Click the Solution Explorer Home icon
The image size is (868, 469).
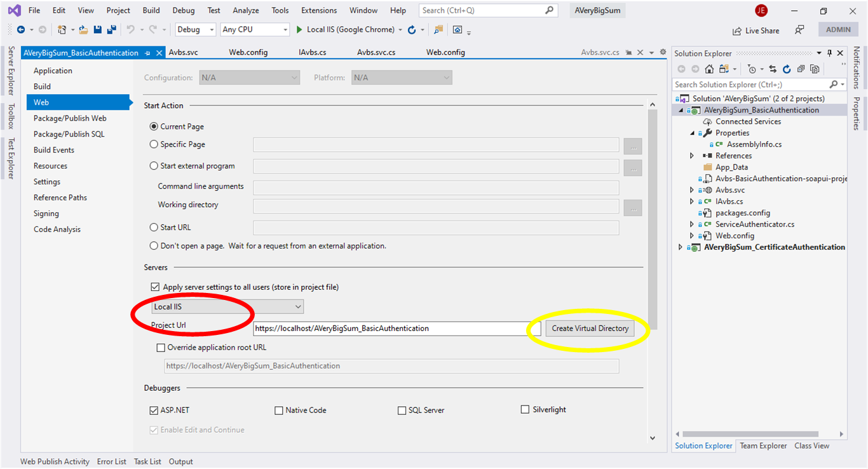pos(709,69)
